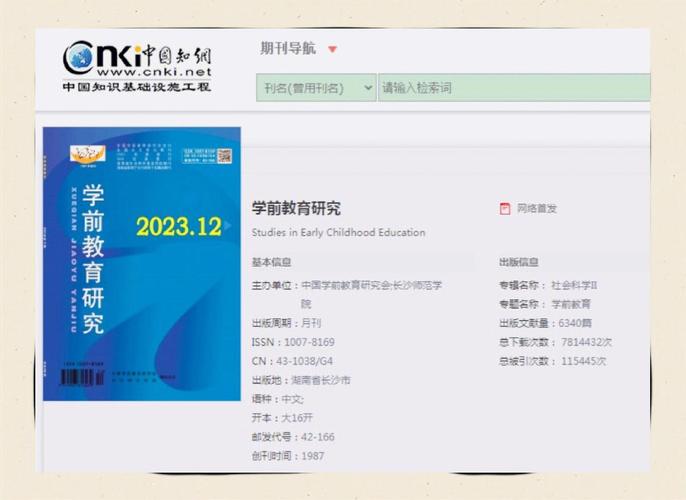The image size is (686, 500).
Task: Click the 2023.12 issue date on cover
Action: point(179,227)
